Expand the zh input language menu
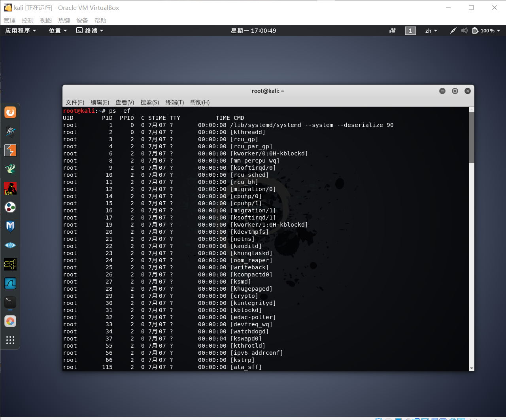 (431, 30)
